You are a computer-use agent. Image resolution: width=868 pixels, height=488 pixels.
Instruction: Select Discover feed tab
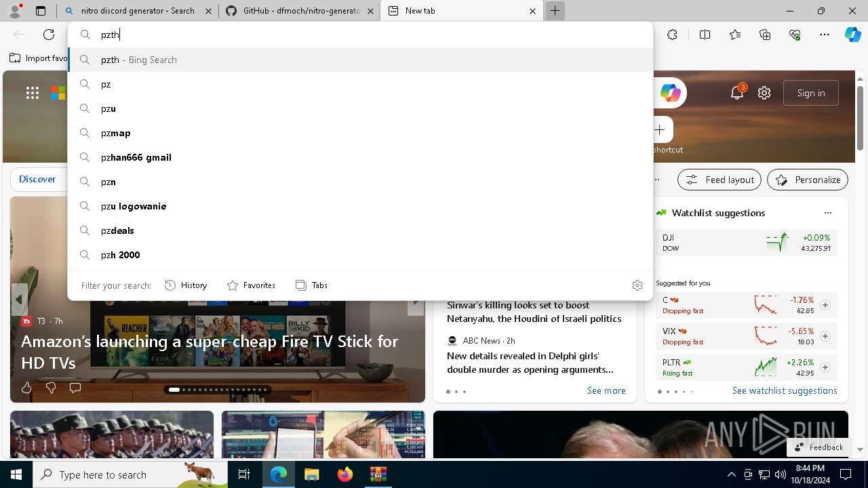pos(37,180)
